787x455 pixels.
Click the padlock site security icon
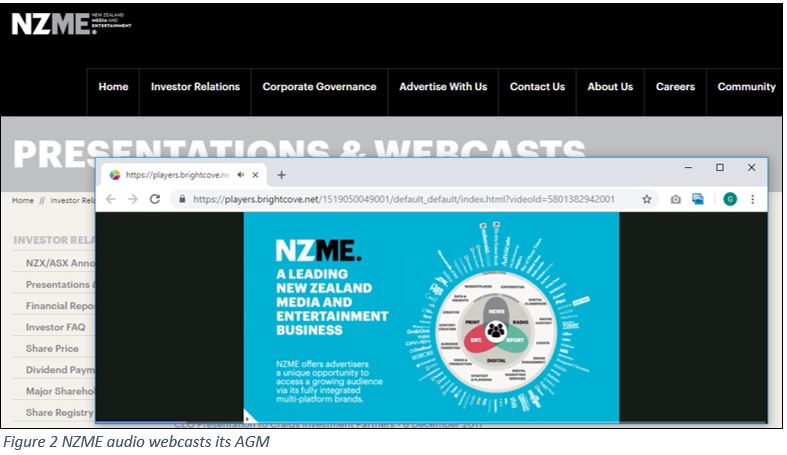pos(182,199)
